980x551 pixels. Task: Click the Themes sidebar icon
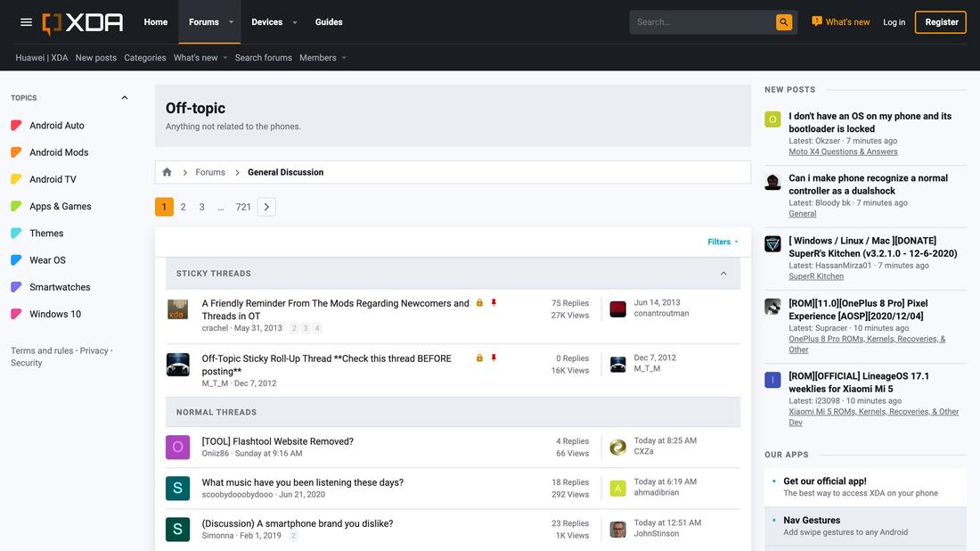(x=14, y=232)
